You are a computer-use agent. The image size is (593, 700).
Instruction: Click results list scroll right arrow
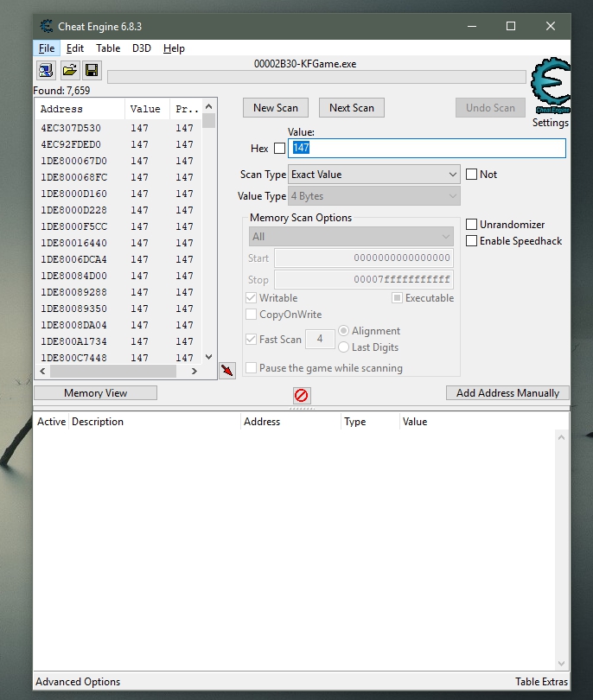coord(194,371)
